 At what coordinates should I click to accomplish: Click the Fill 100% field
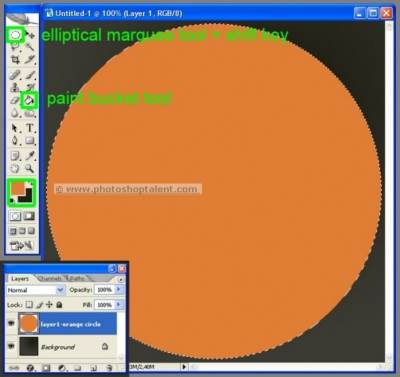click(x=105, y=305)
